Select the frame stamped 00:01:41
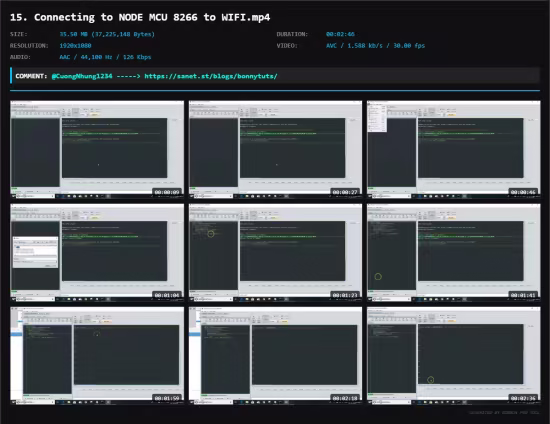This screenshot has height=424, width=550. (x=454, y=253)
